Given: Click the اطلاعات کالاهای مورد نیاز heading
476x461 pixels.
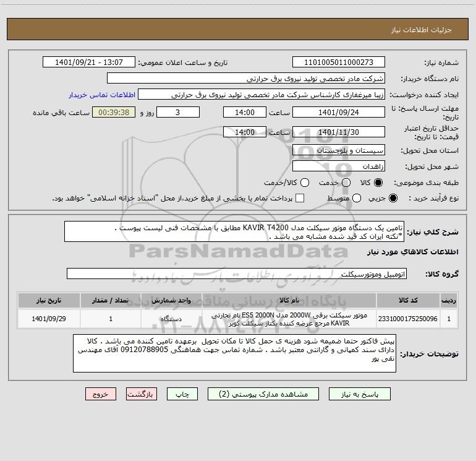Looking at the screenshot, I should [413, 252].
